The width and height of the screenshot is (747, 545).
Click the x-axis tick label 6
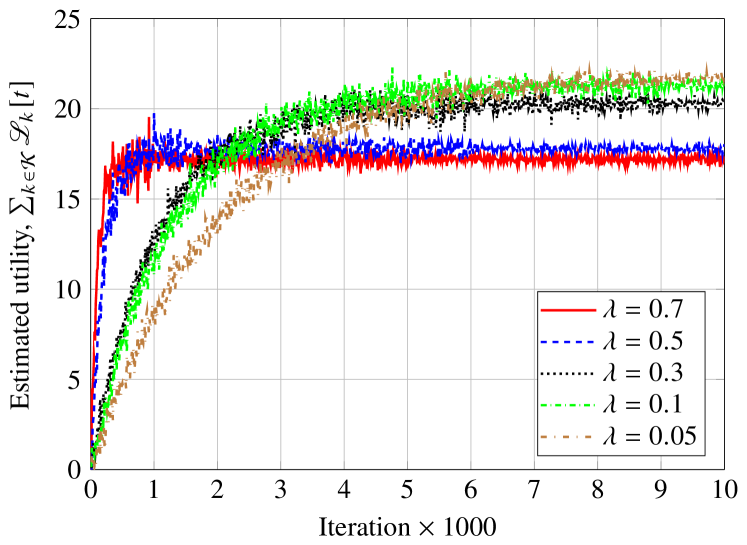tap(470, 490)
